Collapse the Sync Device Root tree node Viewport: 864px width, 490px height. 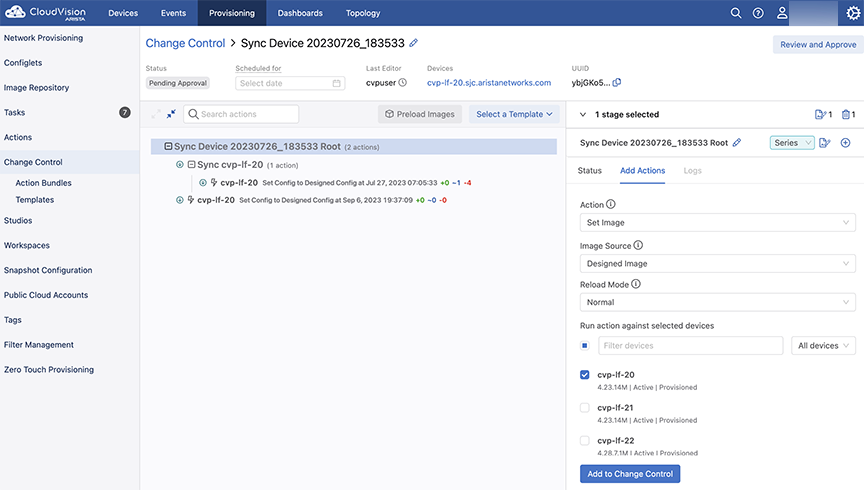pyautogui.click(x=168, y=146)
